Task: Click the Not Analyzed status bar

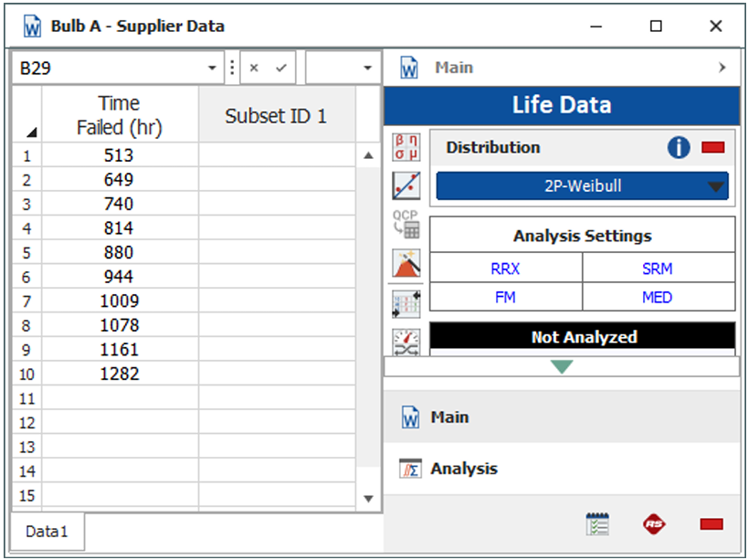Action: tap(582, 337)
